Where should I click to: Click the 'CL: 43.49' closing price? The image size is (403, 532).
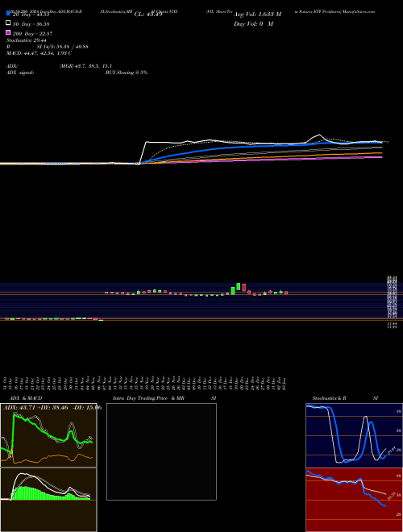[148, 15]
